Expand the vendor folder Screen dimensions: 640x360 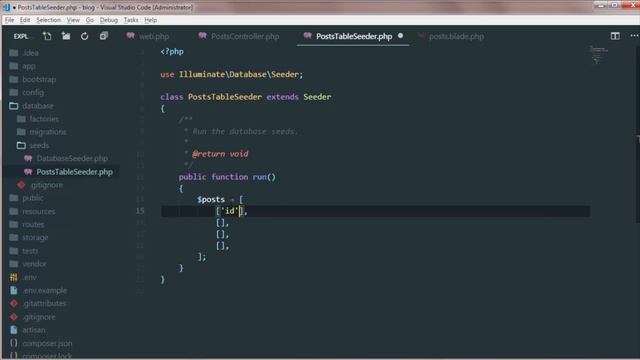(x=34, y=264)
